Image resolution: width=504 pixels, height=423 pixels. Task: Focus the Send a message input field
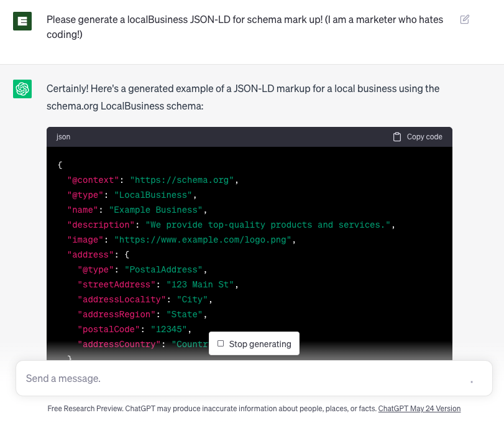click(254, 378)
